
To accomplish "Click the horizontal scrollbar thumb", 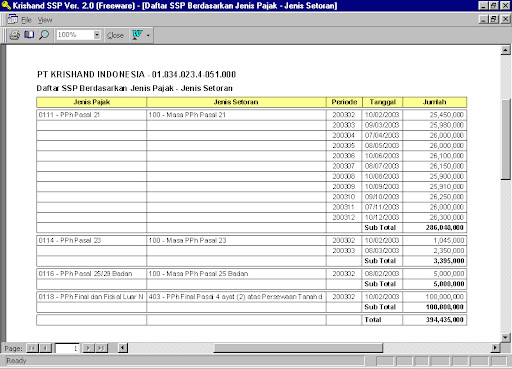I will (298, 348).
